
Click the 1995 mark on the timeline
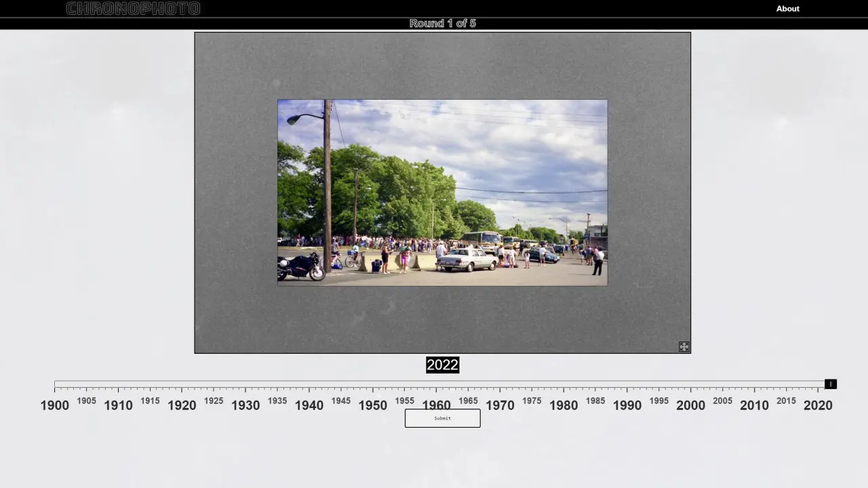coord(659,401)
